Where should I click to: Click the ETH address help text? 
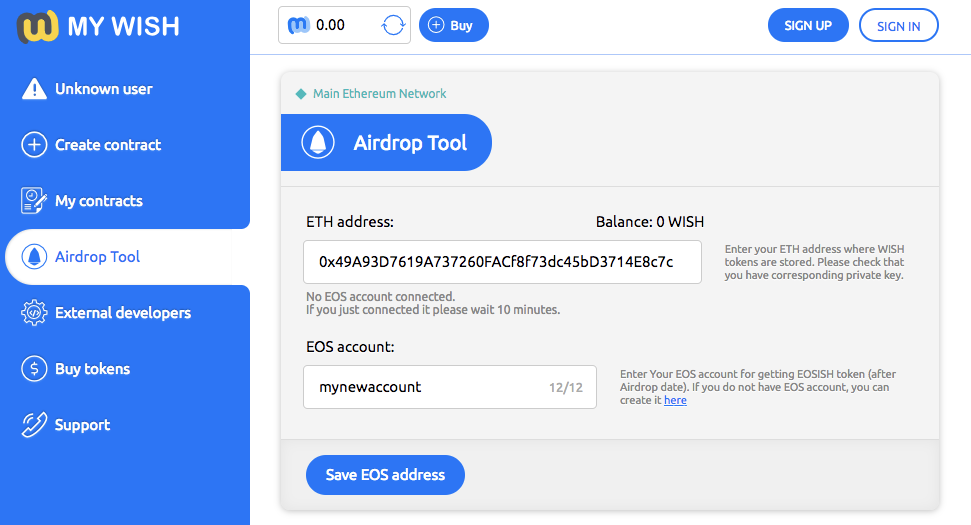pos(814,262)
